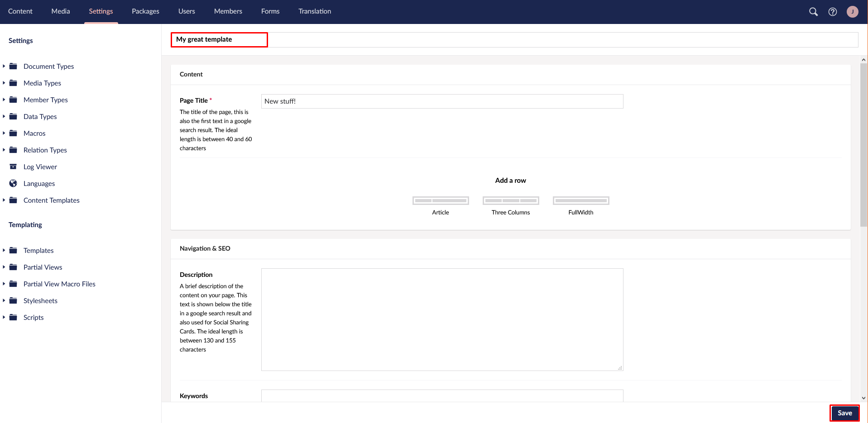Expand the Partial Views tree node

click(x=4, y=267)
